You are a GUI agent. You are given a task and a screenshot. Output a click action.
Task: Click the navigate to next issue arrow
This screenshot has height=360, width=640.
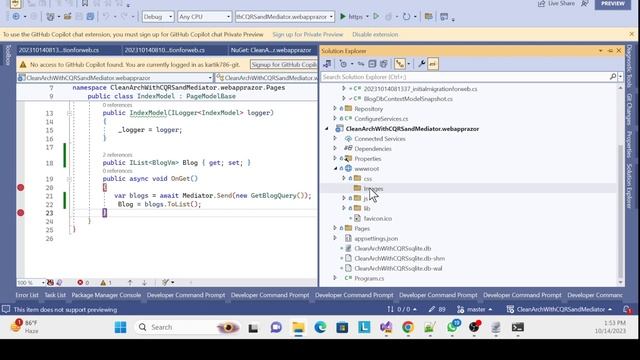144,282
